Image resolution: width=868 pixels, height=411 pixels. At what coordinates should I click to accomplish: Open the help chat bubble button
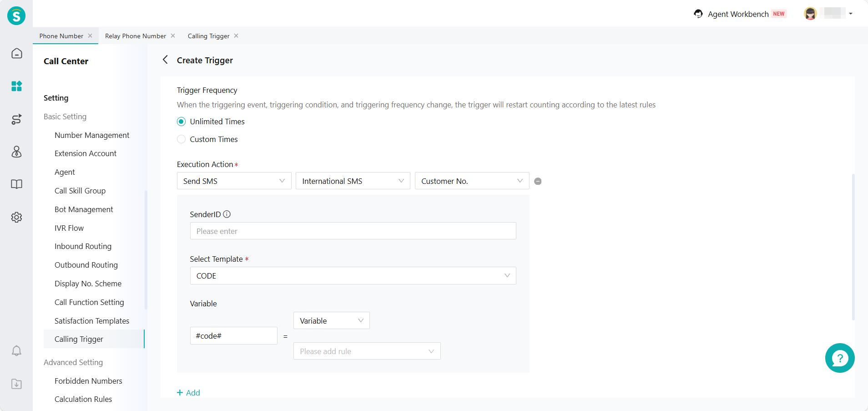[839, 358]
